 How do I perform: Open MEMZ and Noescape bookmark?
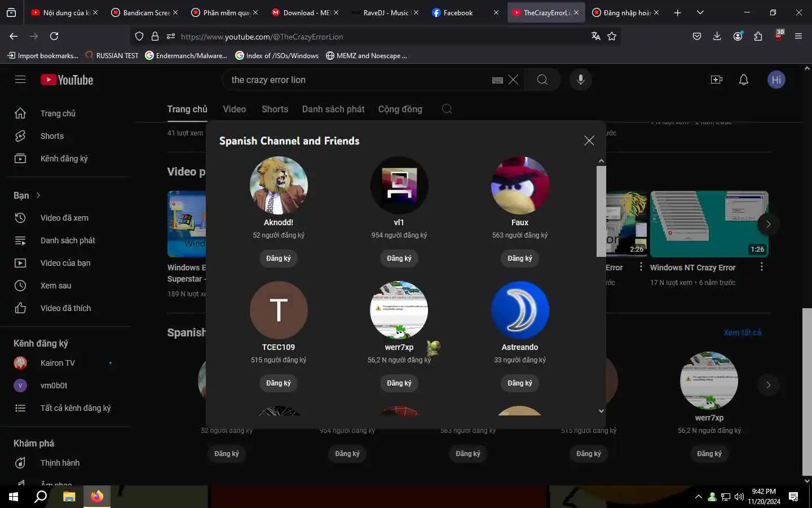click(367, 55)
